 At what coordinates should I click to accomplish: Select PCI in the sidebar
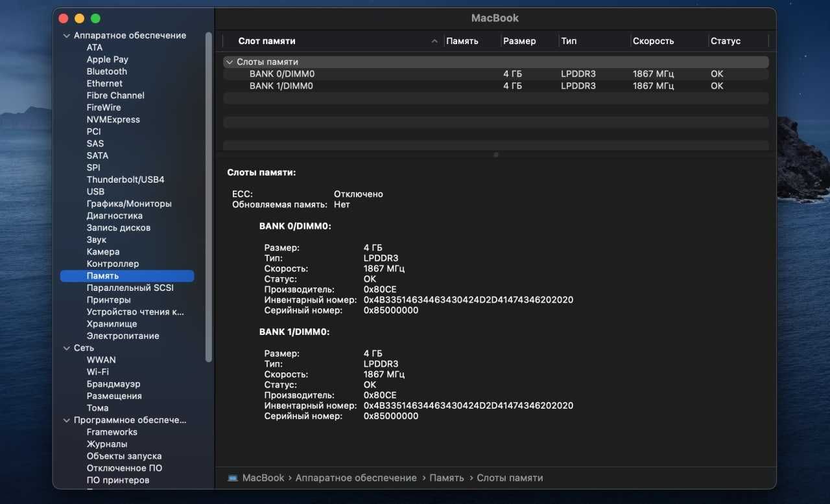[94, 132]
